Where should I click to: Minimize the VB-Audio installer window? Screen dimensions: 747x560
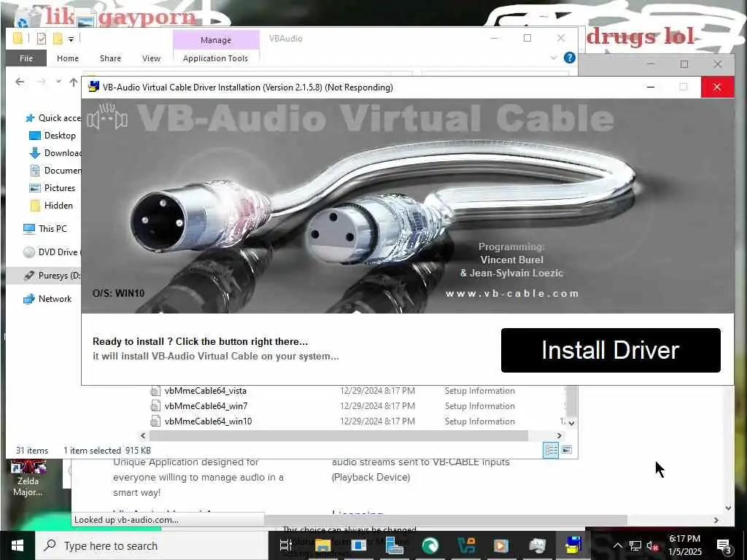tap(651, 87)
